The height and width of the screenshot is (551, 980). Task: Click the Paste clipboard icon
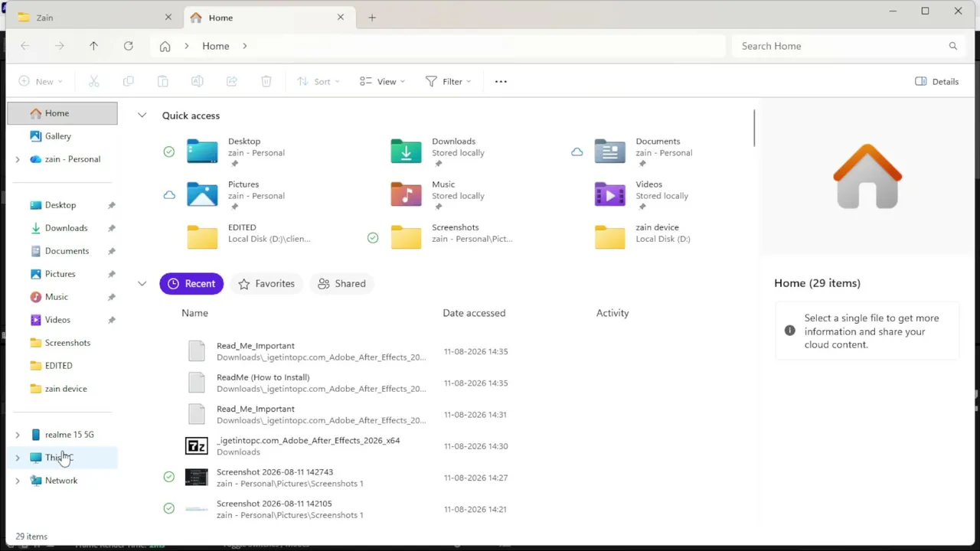(162, 81)
